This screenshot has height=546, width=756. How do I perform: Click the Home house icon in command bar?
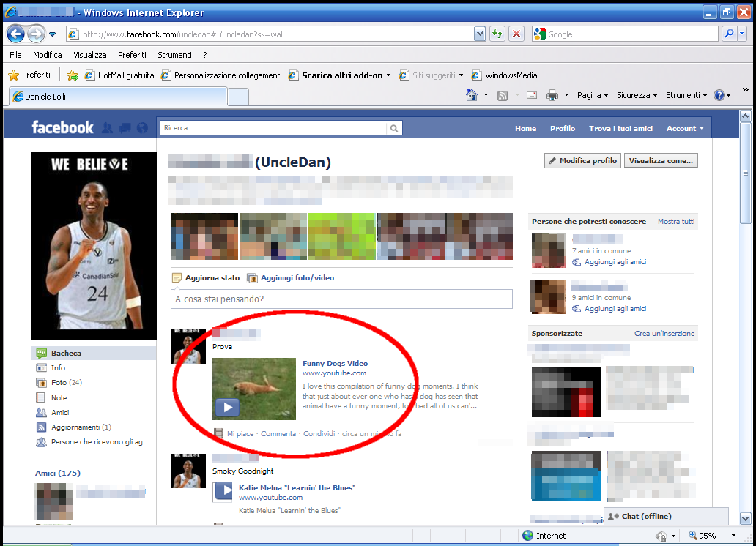click(x=472, y=95)
